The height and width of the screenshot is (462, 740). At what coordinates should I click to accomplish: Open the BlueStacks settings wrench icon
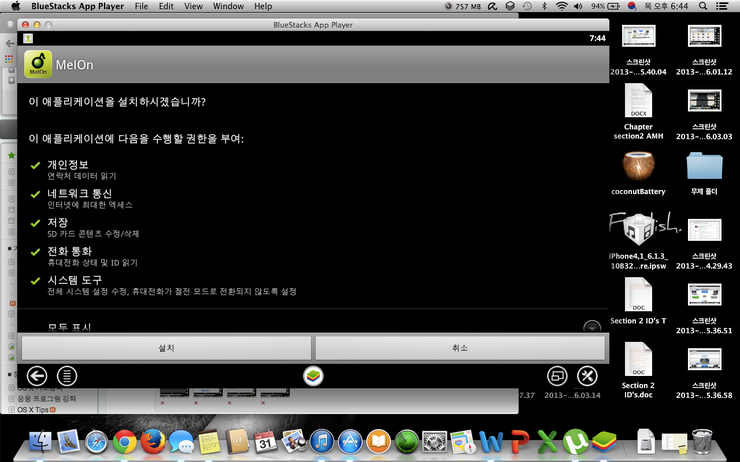click(x=587, y=376)
